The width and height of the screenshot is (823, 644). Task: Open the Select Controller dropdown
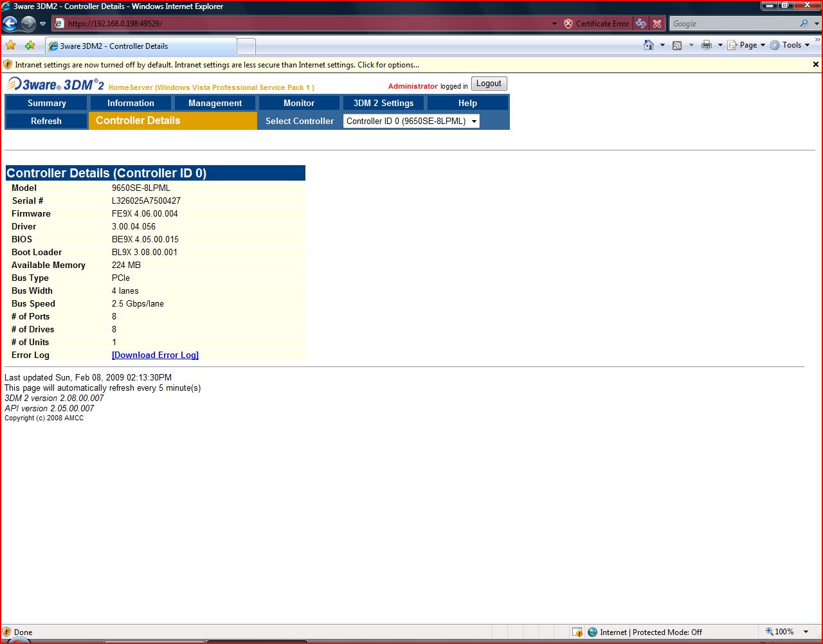tap(411, 121)
